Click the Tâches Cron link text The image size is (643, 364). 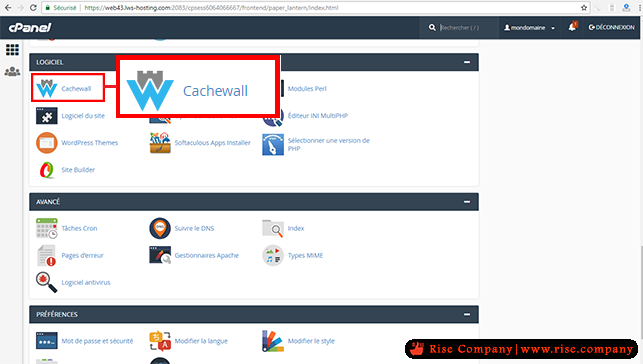[79, 228]
